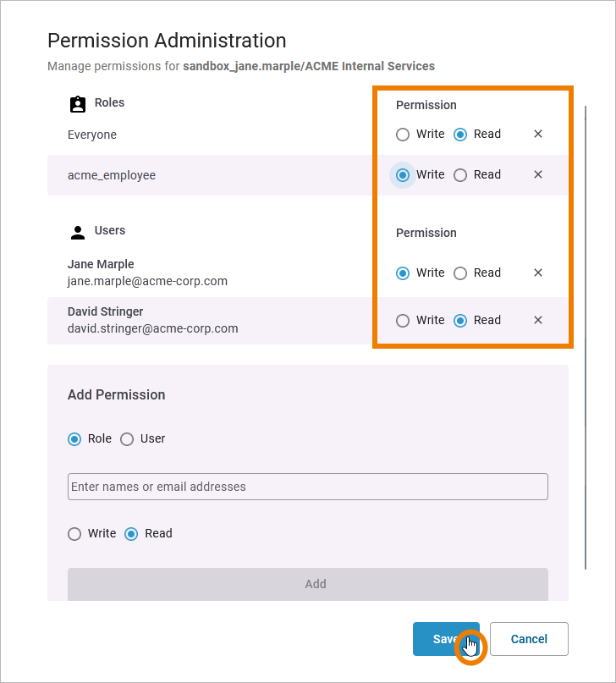Remove Jane Marple's permission entry

pyautogui.click(x=538, y=273)
